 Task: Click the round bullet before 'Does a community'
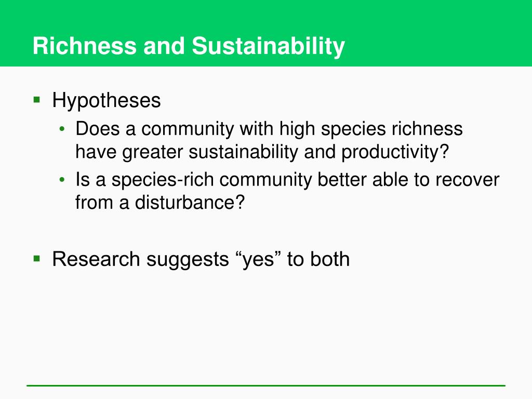coord(62,129)
